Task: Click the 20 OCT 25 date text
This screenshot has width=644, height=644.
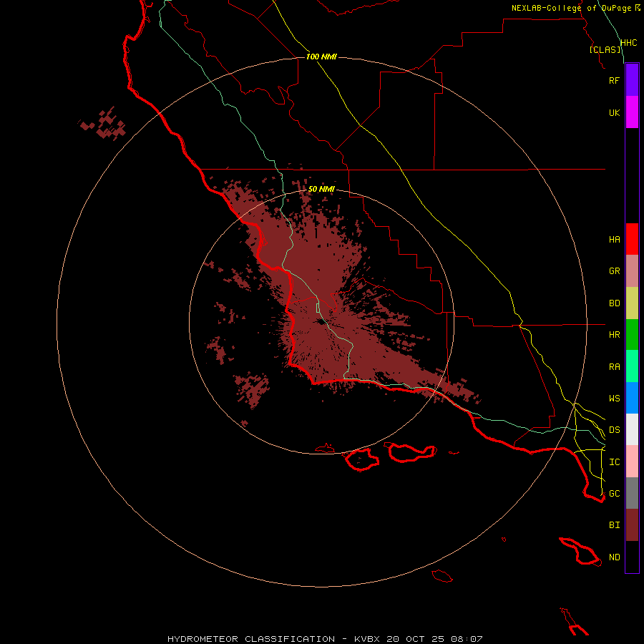Action: pos(415,639)
